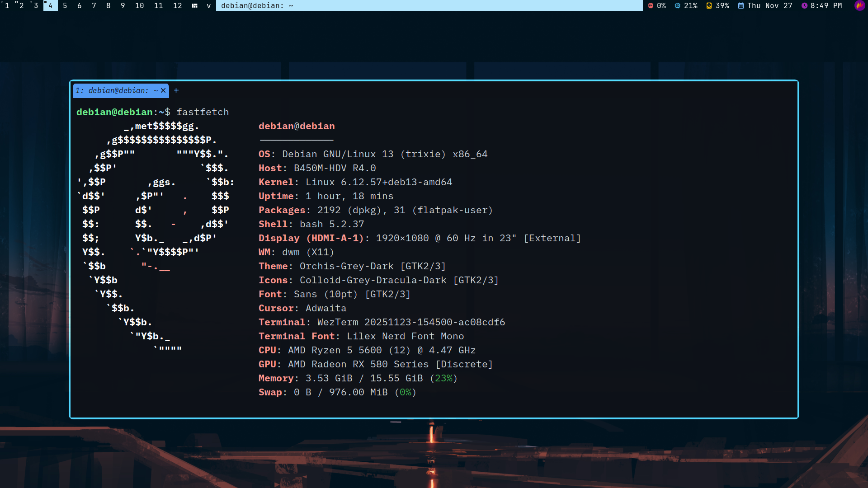Click the flame tray icon at far right
This screenshot has height=488, width=868.
tap(859, 5)
